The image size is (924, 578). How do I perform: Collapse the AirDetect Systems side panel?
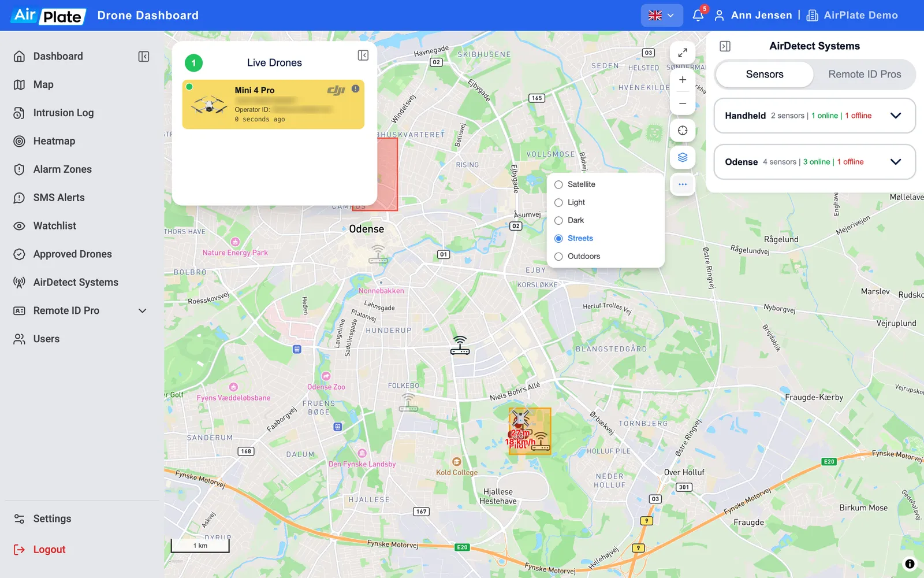coord(725,46)
